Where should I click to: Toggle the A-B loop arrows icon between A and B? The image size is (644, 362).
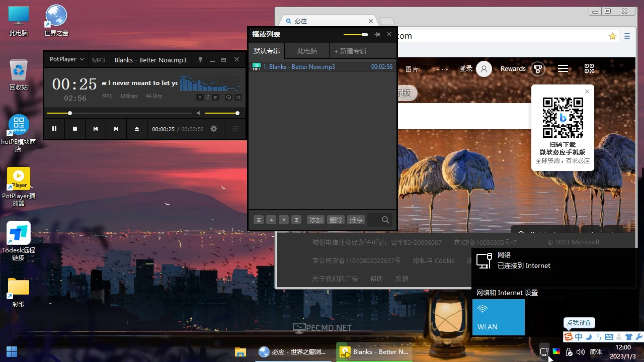208,97
